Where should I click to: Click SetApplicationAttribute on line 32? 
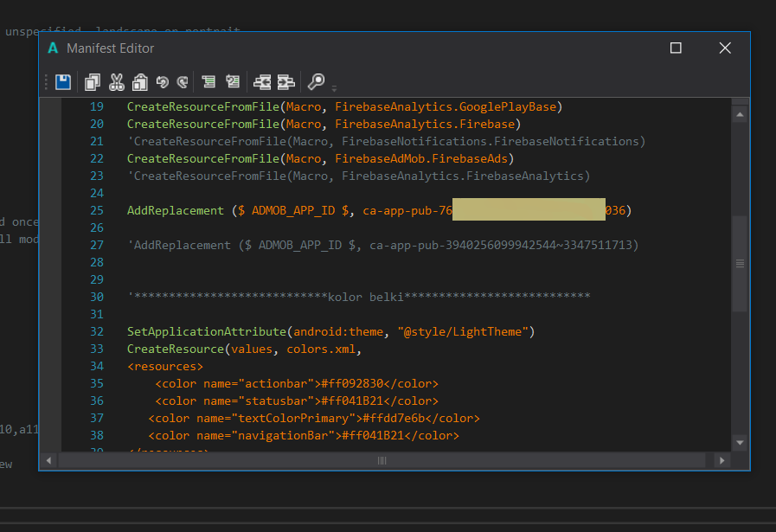tap(207, 332)
